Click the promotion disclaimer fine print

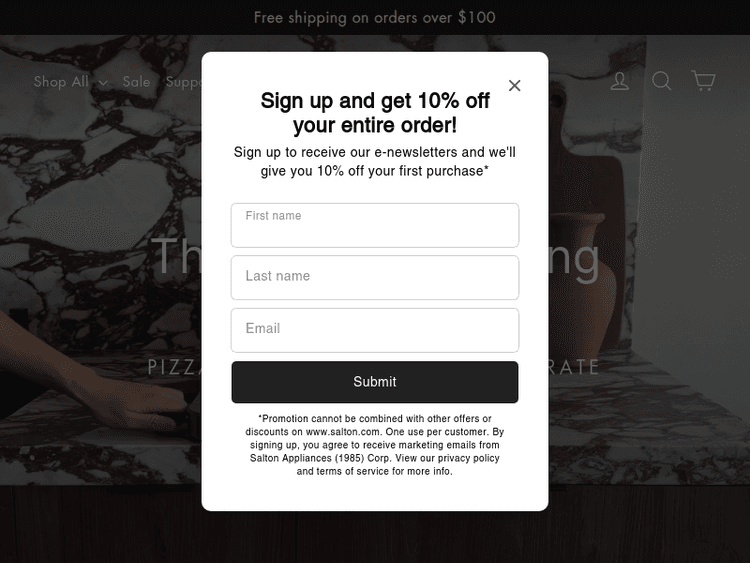coord(375,445)
